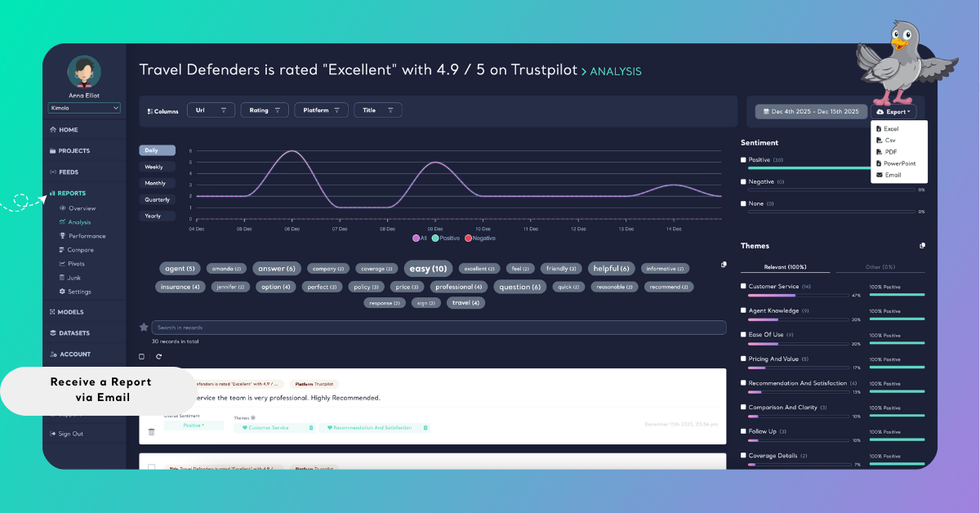Export the report to Excel
Screen dimensions: 980x513
coord(887,129)
